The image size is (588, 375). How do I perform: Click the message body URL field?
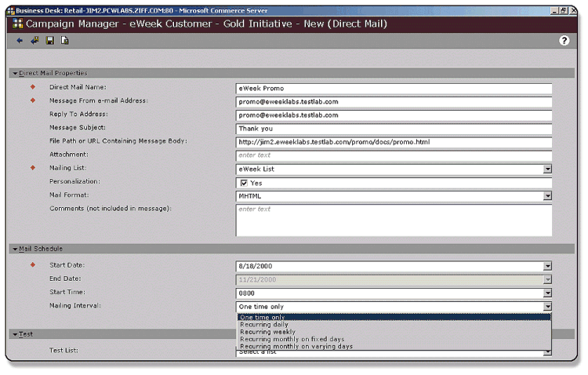click(394, 142)
